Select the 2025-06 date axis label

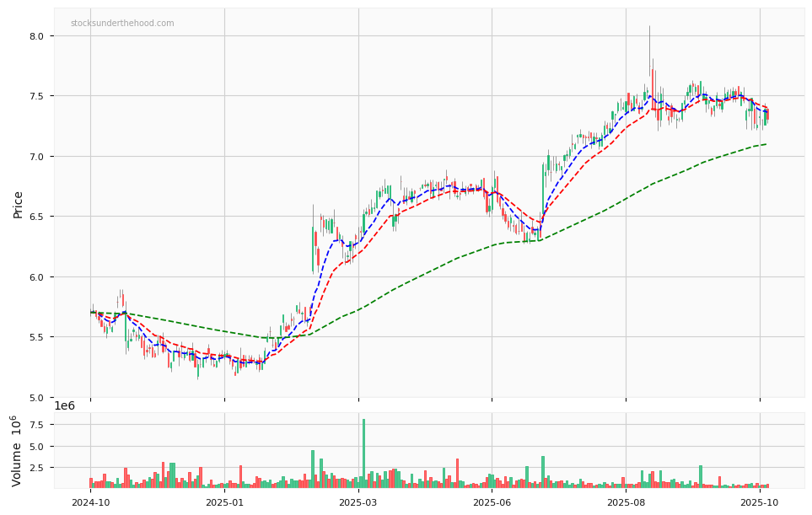coord(492,502)
